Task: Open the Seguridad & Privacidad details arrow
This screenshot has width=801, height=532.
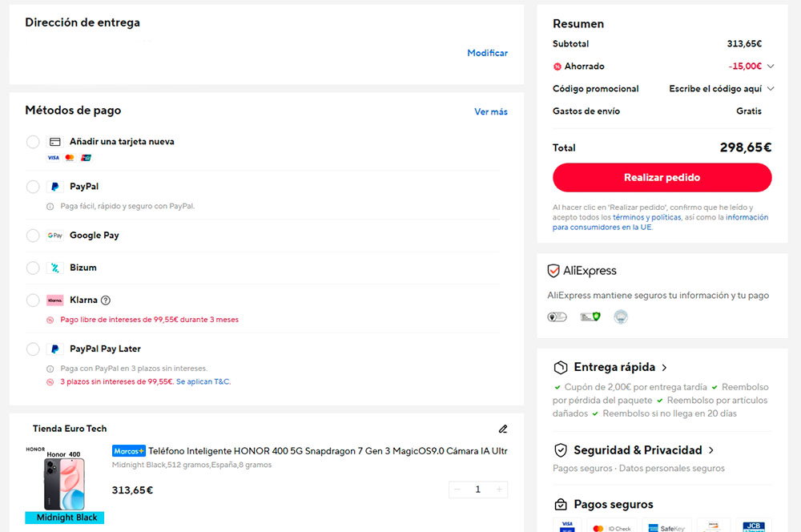Action: click(711, 450)
